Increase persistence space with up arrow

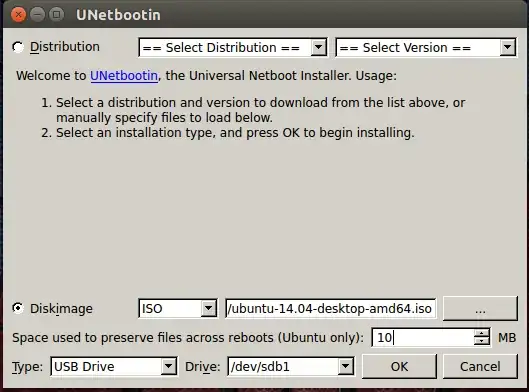(x=481, y=333)
